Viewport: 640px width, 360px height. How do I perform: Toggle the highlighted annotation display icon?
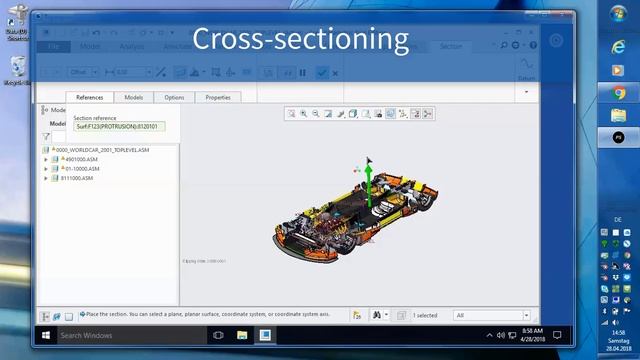tap(391, 114)
